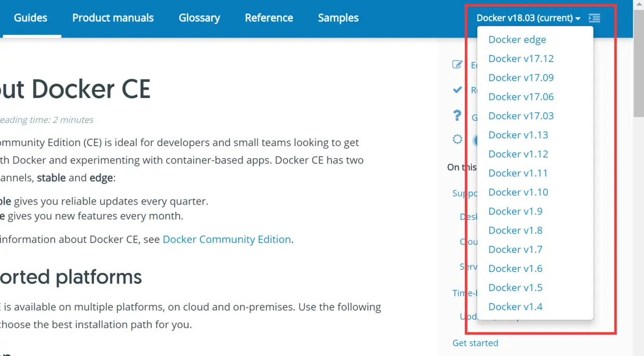Pick Docker v1.5 from list
Viewport: 644px width, 356px height.
coord(515,287)
